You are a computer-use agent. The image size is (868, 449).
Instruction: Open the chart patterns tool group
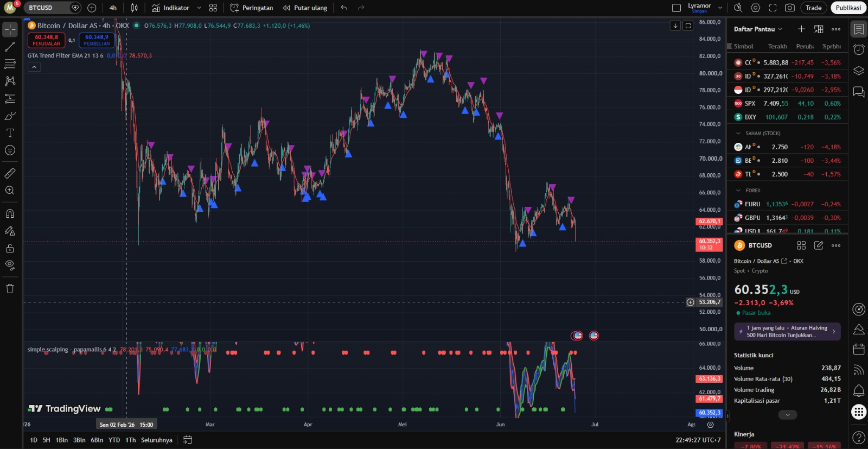click(10, 81)
